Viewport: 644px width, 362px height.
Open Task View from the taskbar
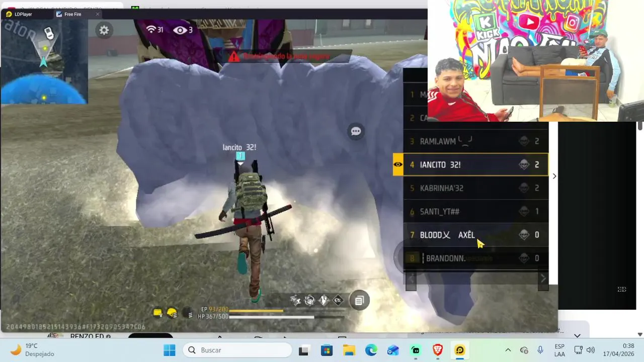303,350
